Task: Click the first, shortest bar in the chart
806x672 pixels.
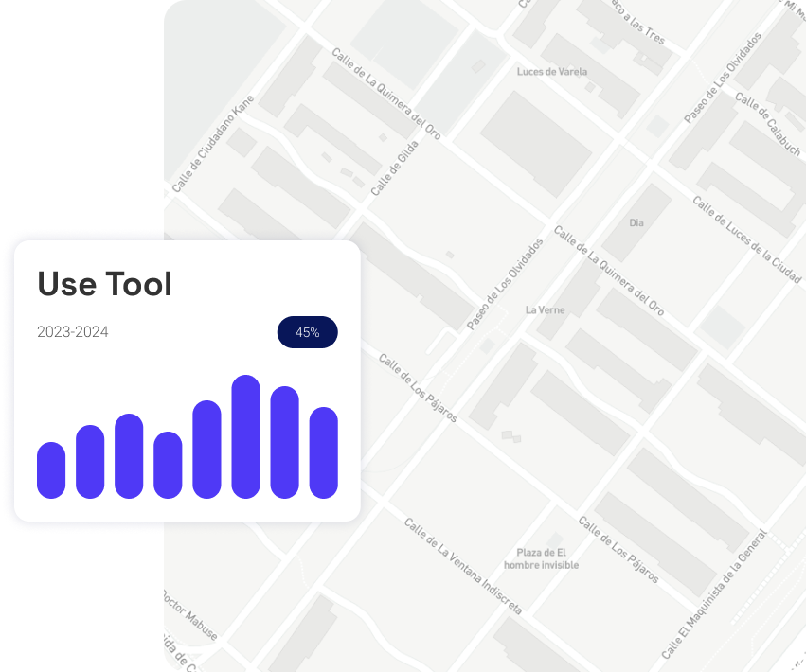Action: 51,470
